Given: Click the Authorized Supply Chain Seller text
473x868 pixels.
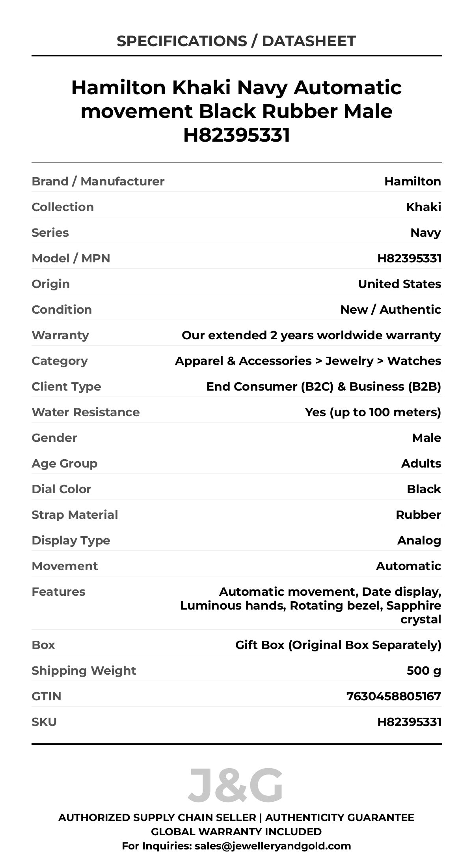Looking at the screenshot, I should pyautogui.click(x=157, y=817).
